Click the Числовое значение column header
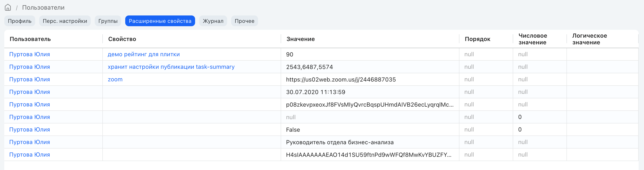 pos(533,39)
